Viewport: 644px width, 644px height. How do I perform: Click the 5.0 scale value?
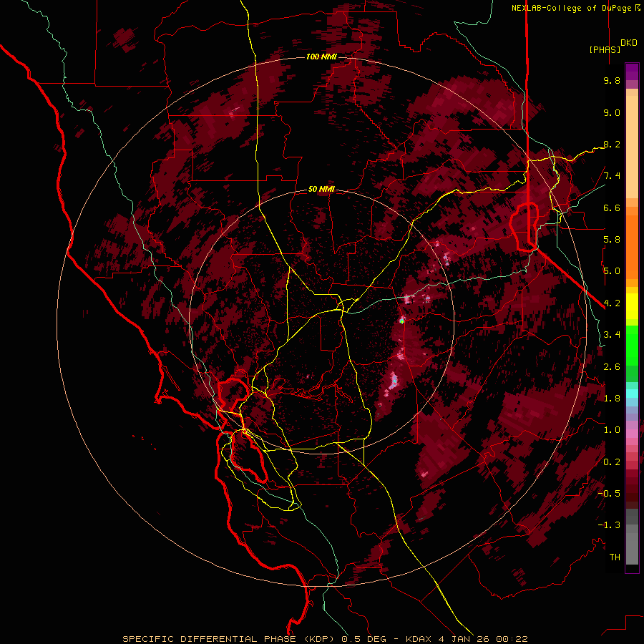[612, 271]
